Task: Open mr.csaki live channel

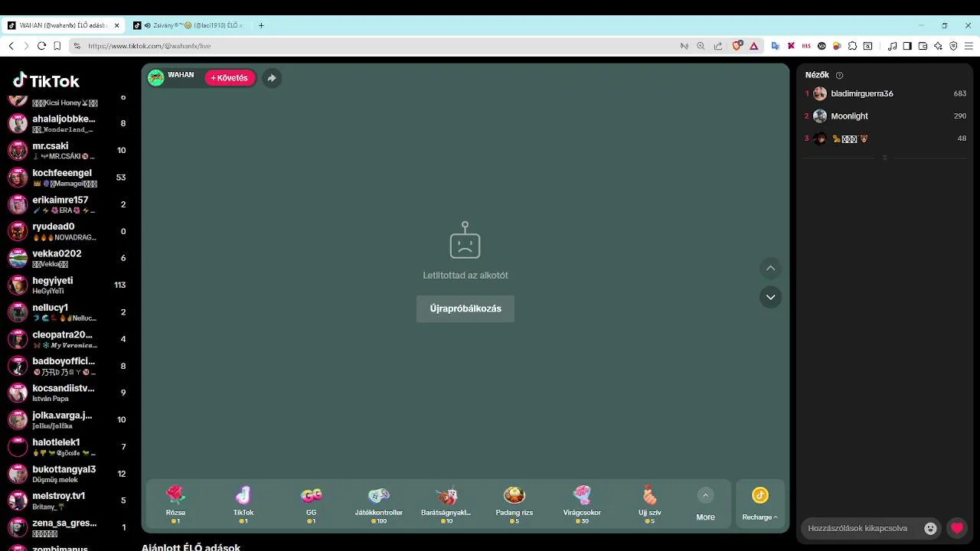Action: tap(67, 151)
